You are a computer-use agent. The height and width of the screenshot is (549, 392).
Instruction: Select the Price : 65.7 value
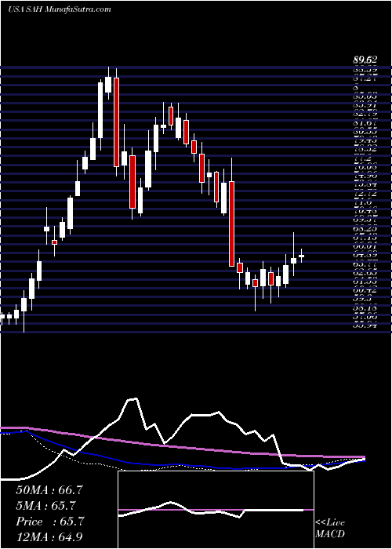pyautogui.click(x=49, y=522)
